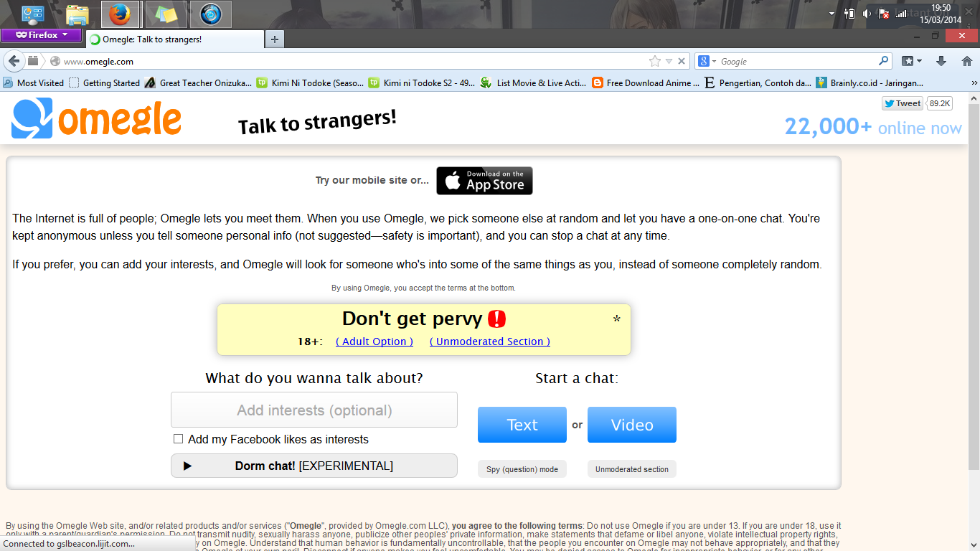Screen dimensions: 980x551
Task: Expand the URL history dropdown arrow
Action: (669, 62)
